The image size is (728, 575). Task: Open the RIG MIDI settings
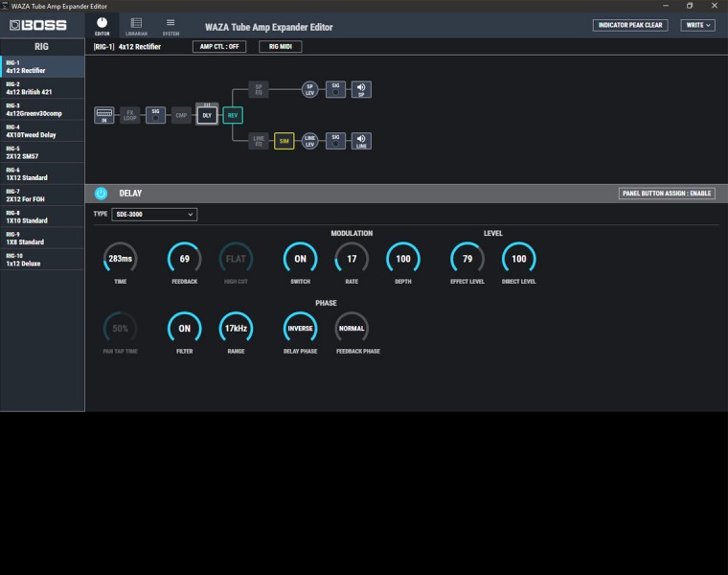[x=281, y=46]
